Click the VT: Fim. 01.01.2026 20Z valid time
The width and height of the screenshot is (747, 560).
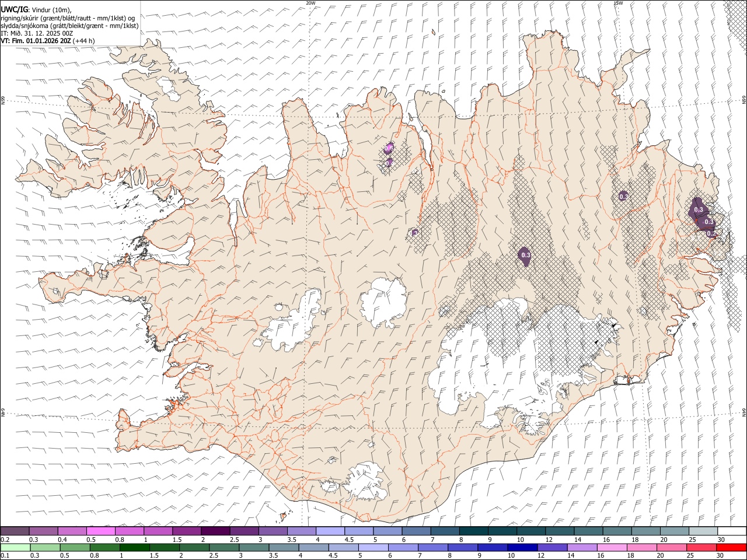pyautogui.click(x=36, y=41)
